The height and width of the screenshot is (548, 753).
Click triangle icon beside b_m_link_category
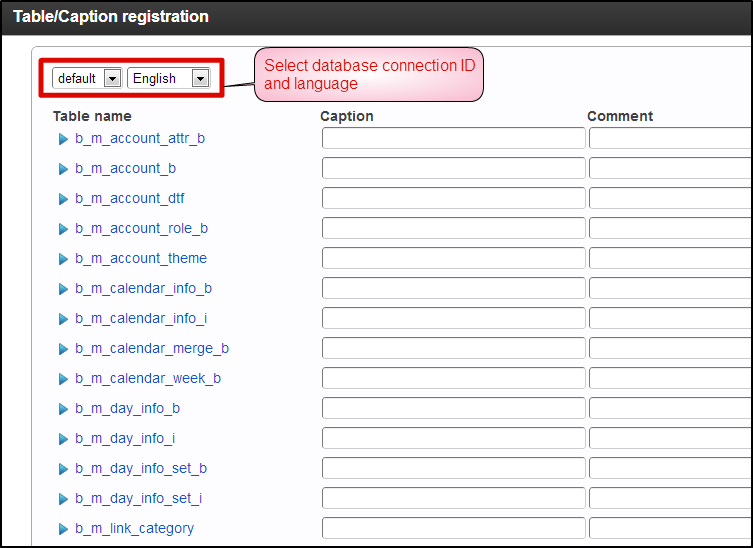[63, 529]
